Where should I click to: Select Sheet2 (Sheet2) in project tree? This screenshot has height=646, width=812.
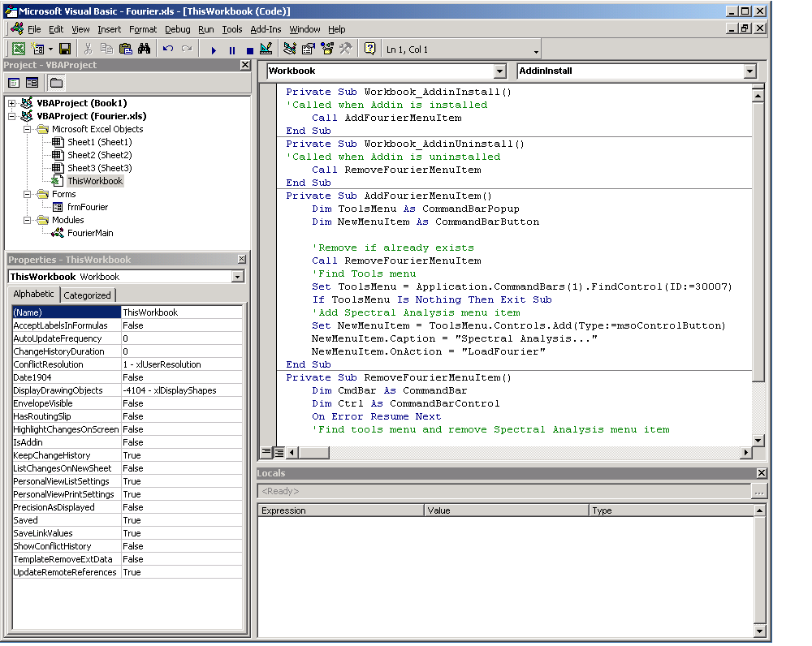click(x=99, y=155)
